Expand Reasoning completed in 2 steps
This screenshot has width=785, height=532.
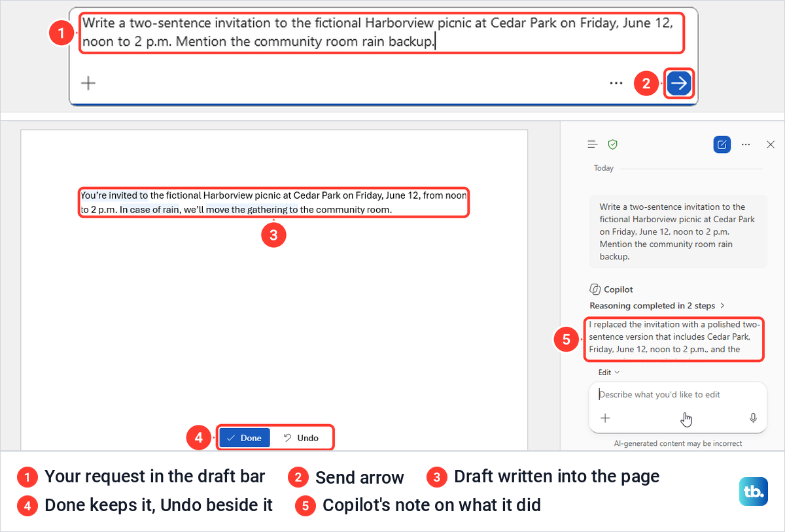pyautogui.click(x=657, y=305)
